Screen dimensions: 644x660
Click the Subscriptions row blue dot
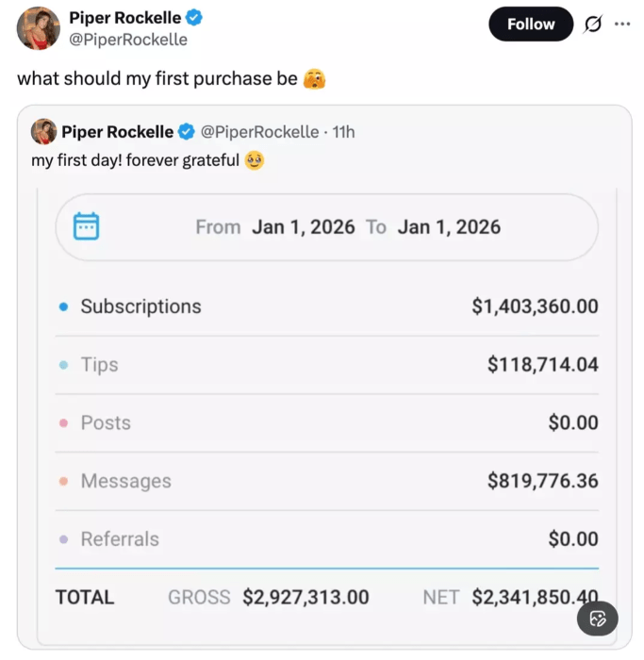63,306
